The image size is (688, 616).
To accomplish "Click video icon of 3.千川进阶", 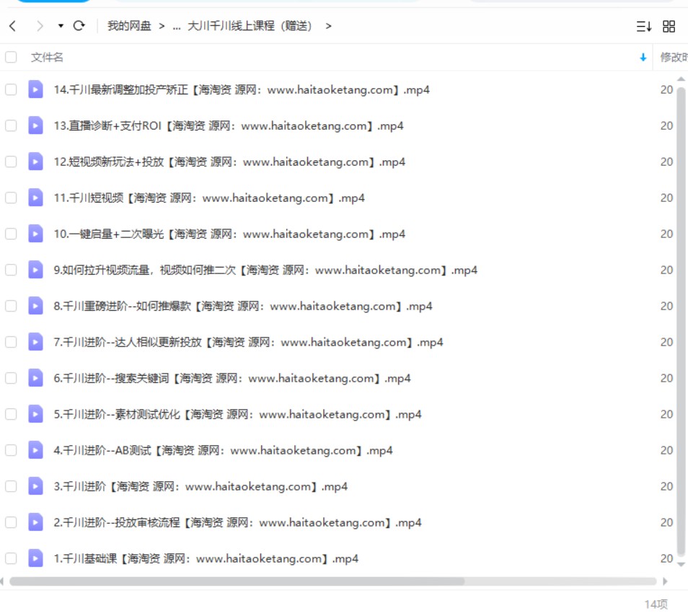I will point(35,486).
